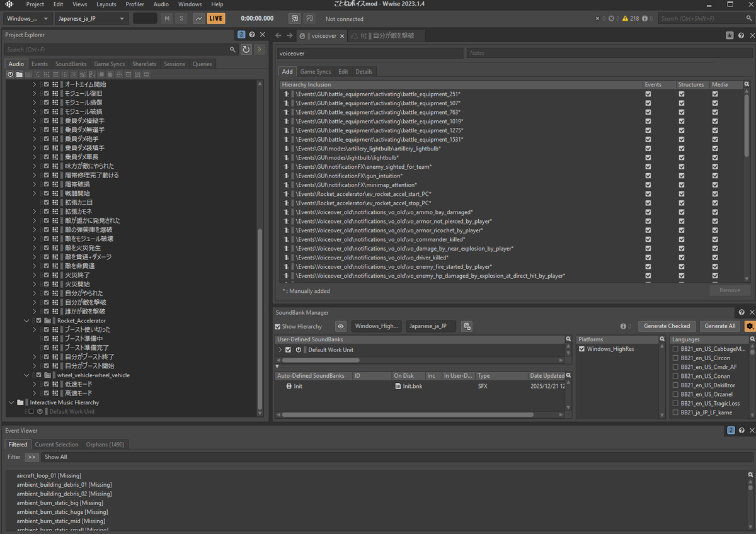Screen dimensions: 756x534
Task: Click the Connect to Remote cast icon
Action: click(x=295, y=18)
